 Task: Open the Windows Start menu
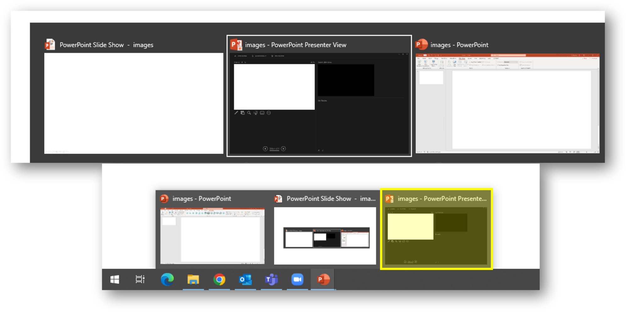pyautogui.click(x=115, y=280)
